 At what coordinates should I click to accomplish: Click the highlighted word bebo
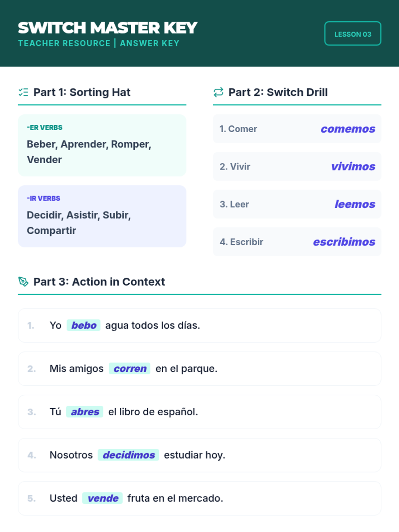point(84,325)
